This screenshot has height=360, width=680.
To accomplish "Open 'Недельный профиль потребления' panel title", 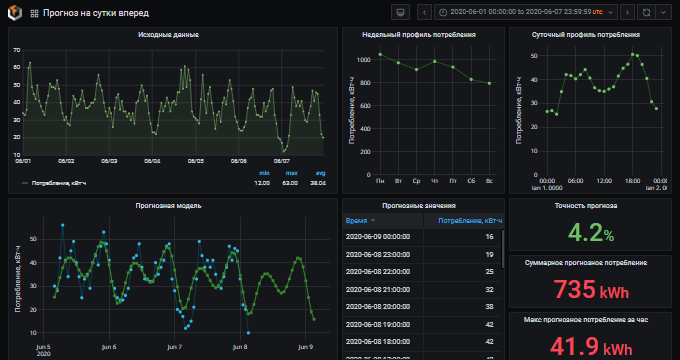I will click(x=419, y=35).
